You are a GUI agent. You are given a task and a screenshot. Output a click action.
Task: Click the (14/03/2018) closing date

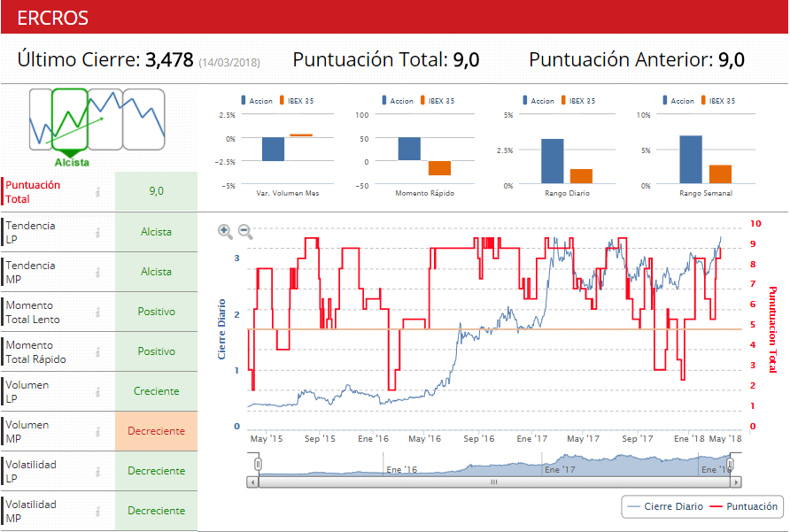(x=229, y=63)
